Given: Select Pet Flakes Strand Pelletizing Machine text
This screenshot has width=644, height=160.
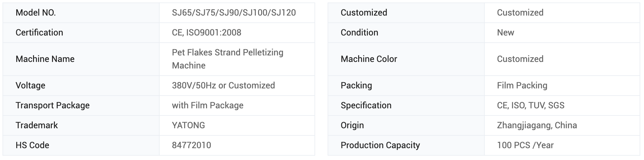Looking at the screenshot, I should [x=228, y=59].
